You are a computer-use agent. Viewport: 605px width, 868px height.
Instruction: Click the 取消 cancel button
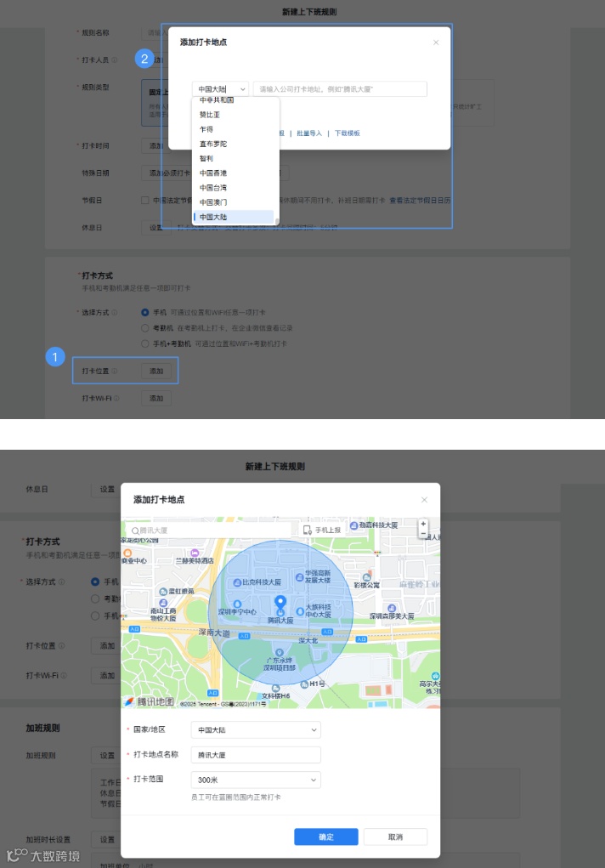coord(395,837)
